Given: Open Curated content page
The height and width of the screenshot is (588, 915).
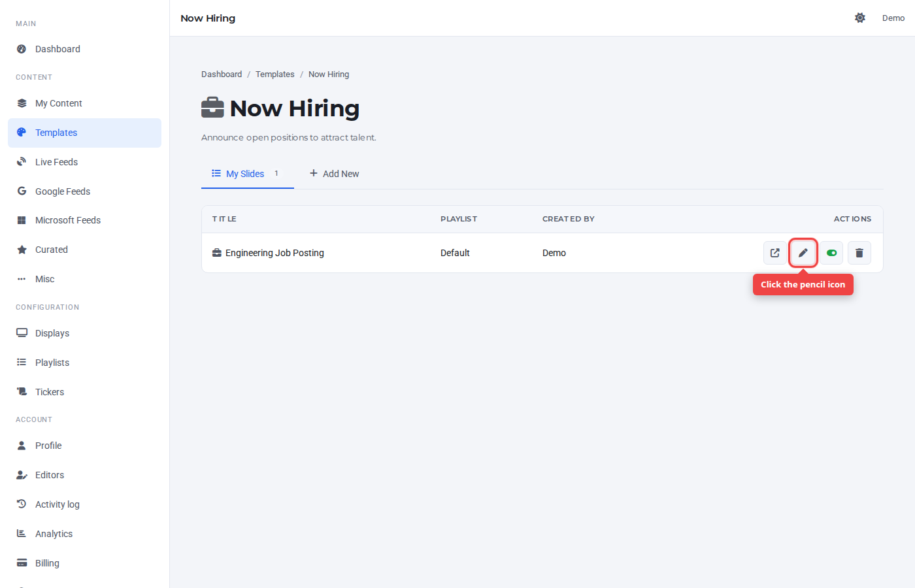Looking at the screenshot, I should (x=84, y=250).
